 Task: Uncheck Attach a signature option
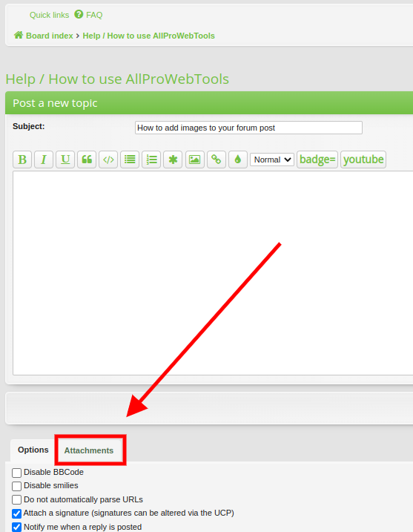16,513
